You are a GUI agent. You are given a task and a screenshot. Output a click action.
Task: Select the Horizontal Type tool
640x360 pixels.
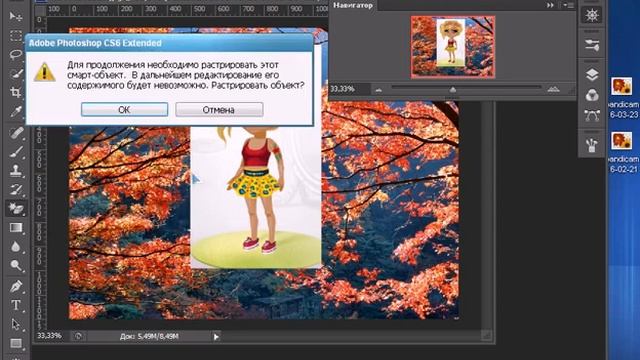16,305
